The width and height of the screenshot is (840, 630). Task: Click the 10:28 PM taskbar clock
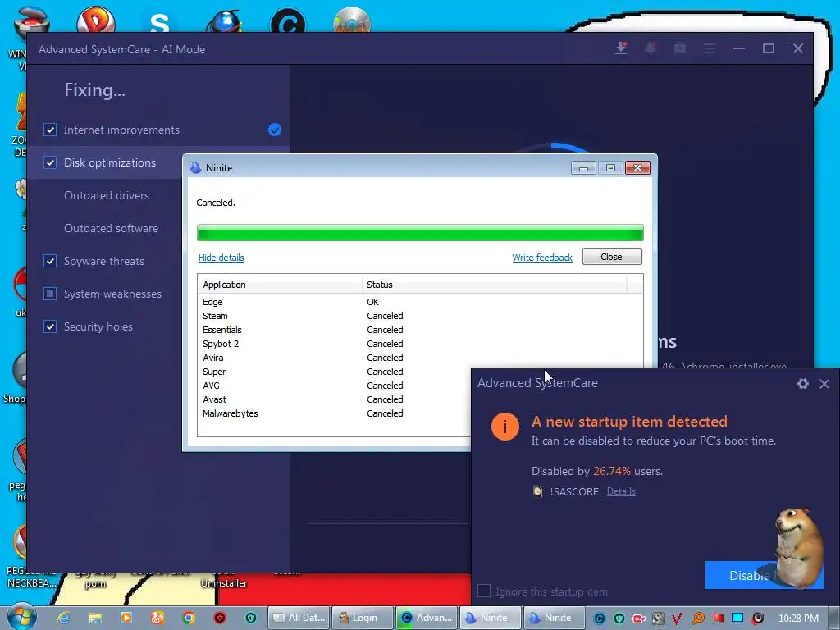tap(798, 618)
